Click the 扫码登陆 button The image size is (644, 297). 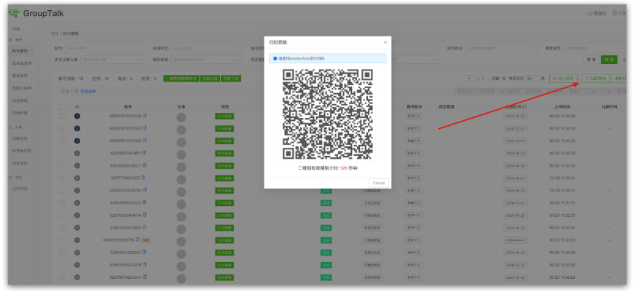595,79
